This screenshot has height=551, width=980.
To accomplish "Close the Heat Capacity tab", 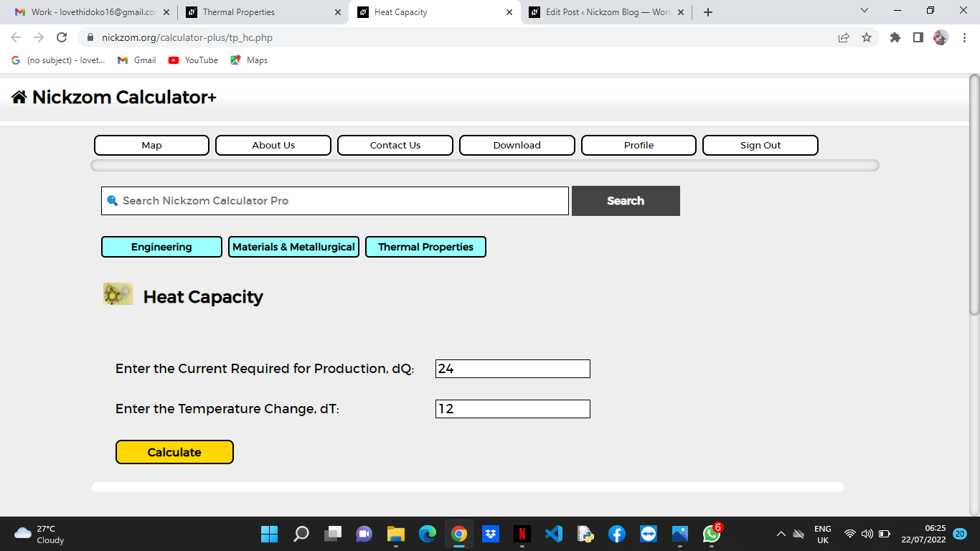I will (509, 12).
